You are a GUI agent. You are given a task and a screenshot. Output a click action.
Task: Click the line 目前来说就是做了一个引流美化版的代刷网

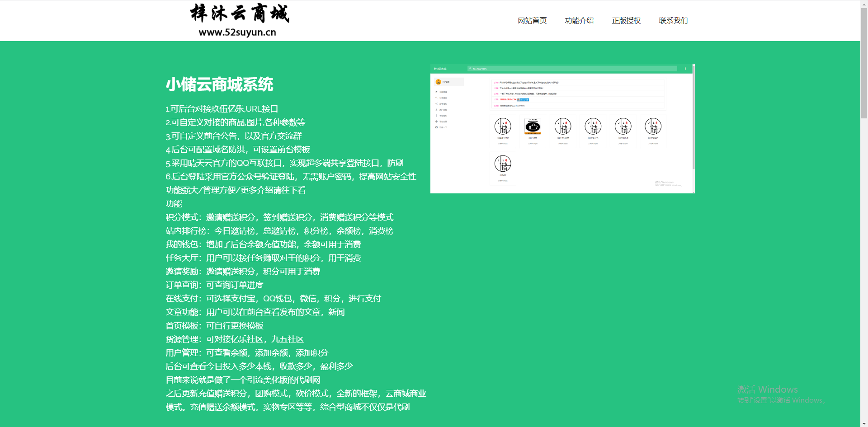click(243, 380)
